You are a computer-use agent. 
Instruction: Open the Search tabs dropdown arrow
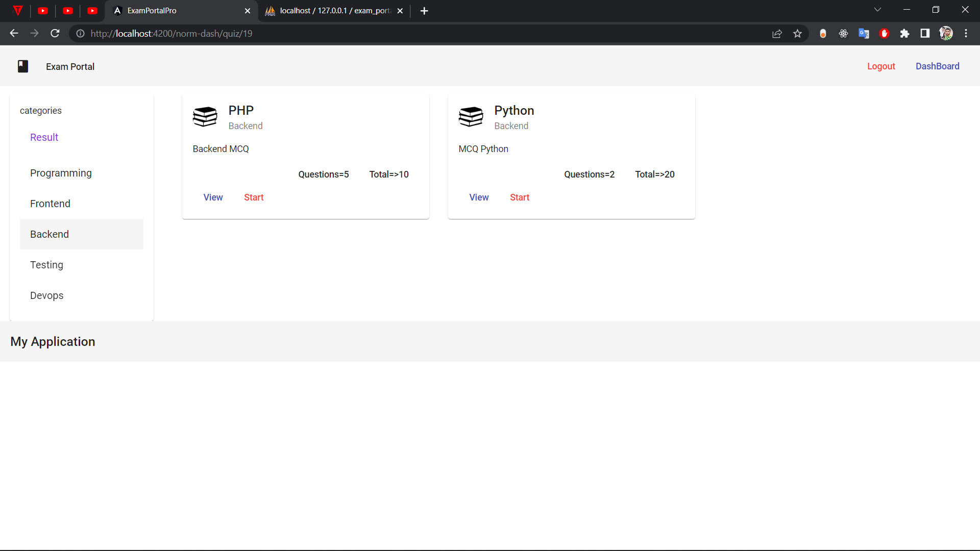(x=877, y=9)
